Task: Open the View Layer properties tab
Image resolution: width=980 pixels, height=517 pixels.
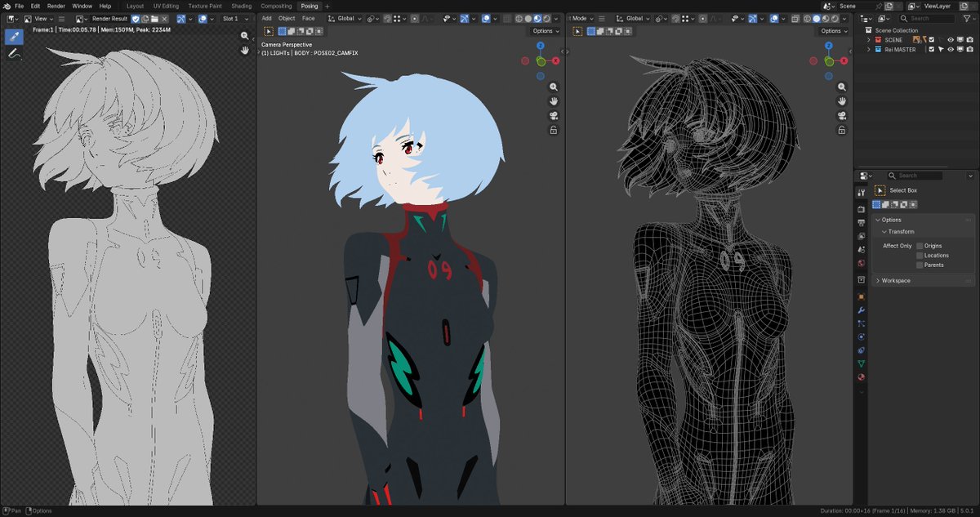Action: point(861,235)
